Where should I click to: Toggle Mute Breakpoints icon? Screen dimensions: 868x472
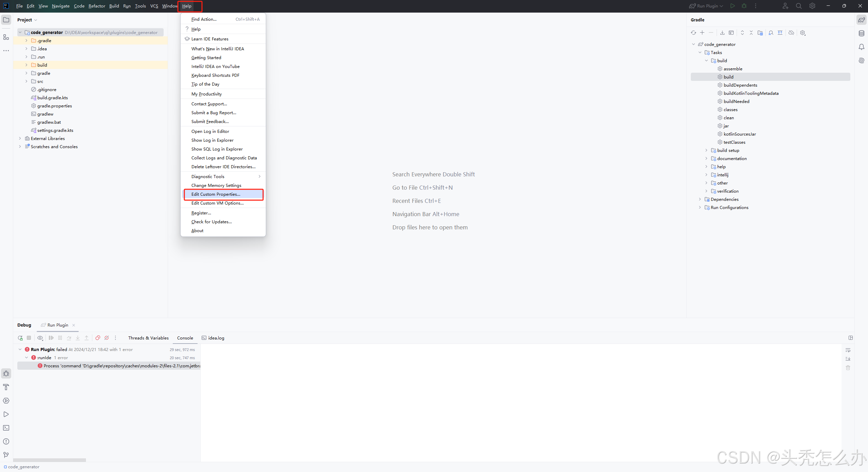(x=107, y=338)
